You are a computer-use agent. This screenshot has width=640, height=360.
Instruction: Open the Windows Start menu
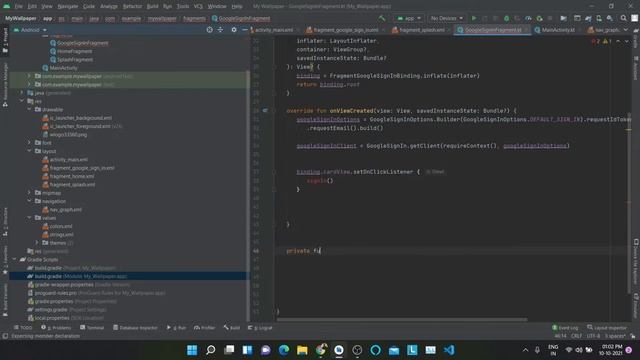click(192, 350)
